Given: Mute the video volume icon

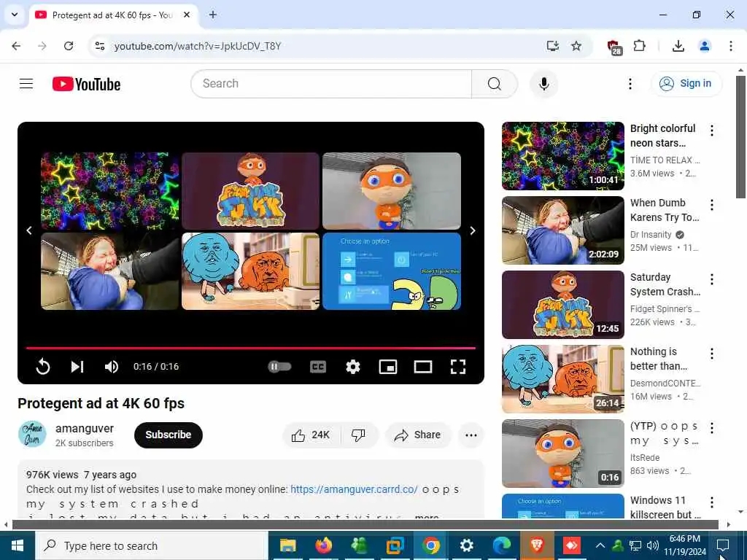Looking at the screenshot, I should tap(112, 367).
